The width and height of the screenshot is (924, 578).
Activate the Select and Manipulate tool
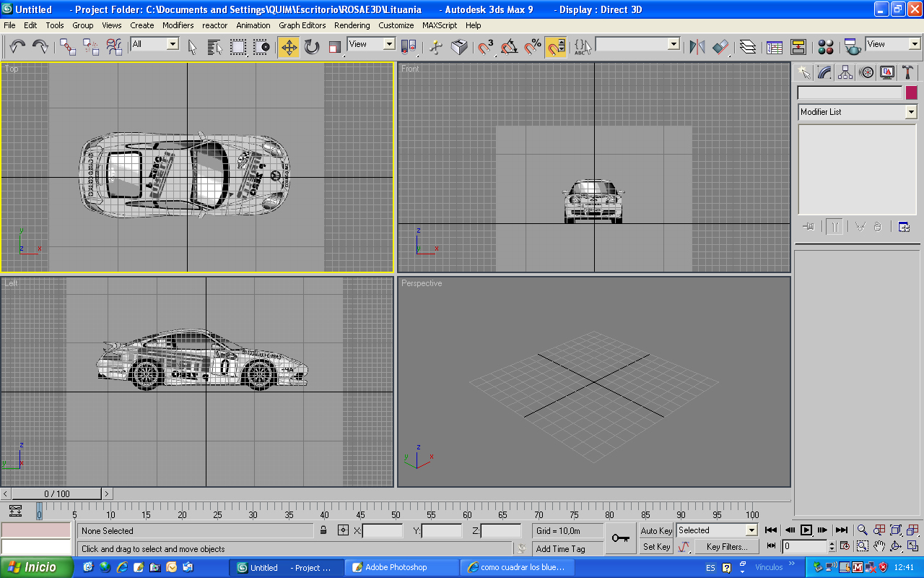click(436, 47)
